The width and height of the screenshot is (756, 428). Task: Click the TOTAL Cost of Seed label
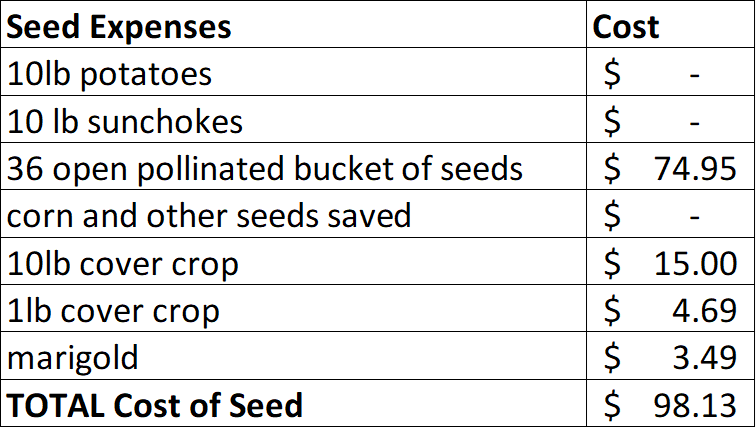click(155, 405)
